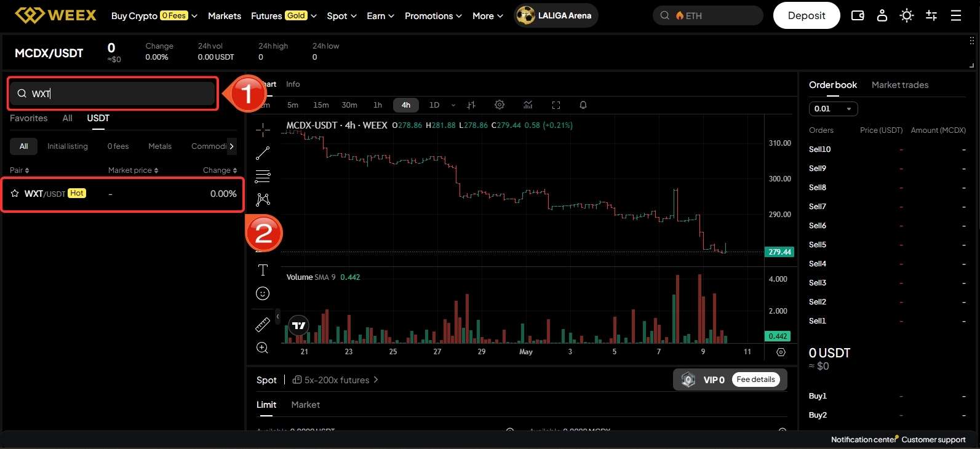Open the 0.01 order book precision dropdown
This screenshot has width=980, height=449.
(x=833, y=109)
